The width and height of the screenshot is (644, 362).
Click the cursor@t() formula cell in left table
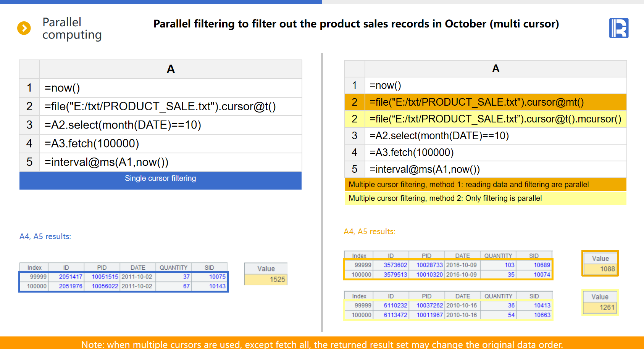[170, 106]
